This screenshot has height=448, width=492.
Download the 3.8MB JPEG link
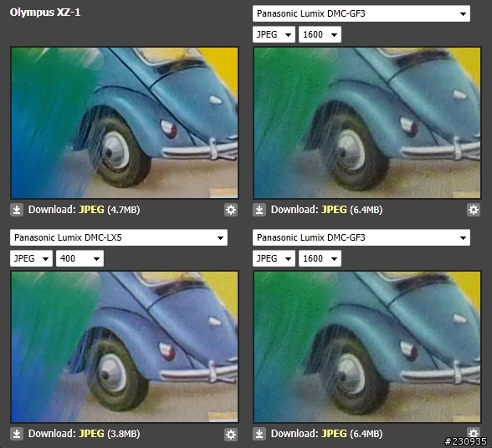click(x=91, y=434)
